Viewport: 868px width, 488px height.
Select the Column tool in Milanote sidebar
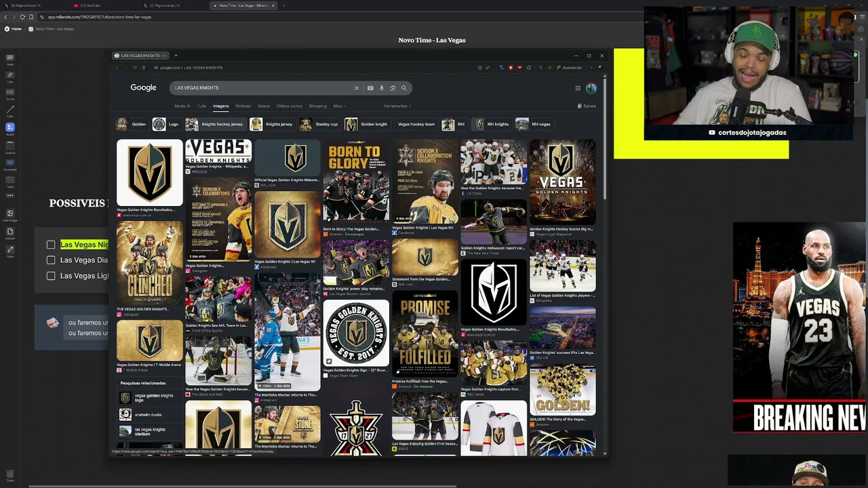[10, 146]
